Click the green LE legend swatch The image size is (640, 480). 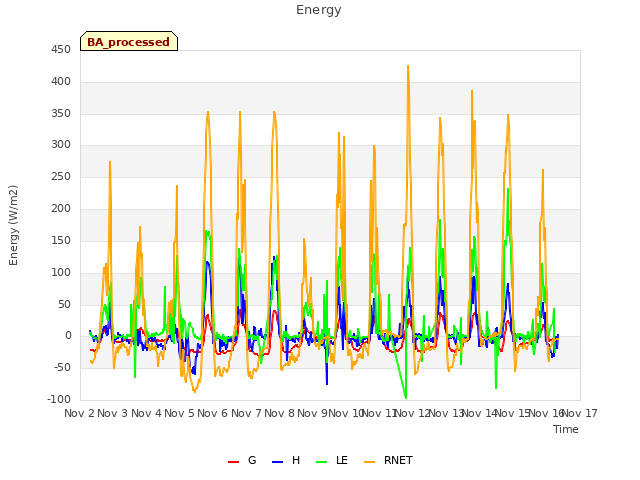pos(322,462)
